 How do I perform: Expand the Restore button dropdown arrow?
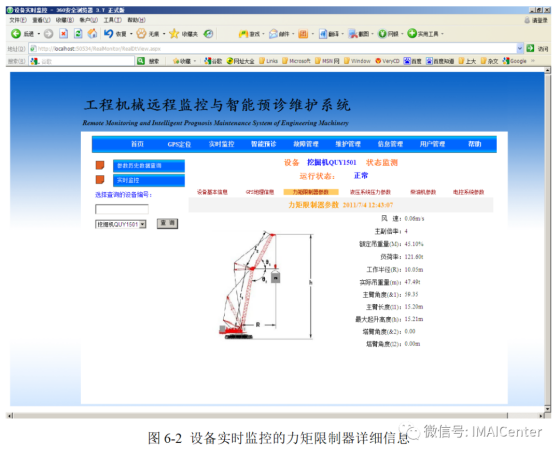(131, 34)
